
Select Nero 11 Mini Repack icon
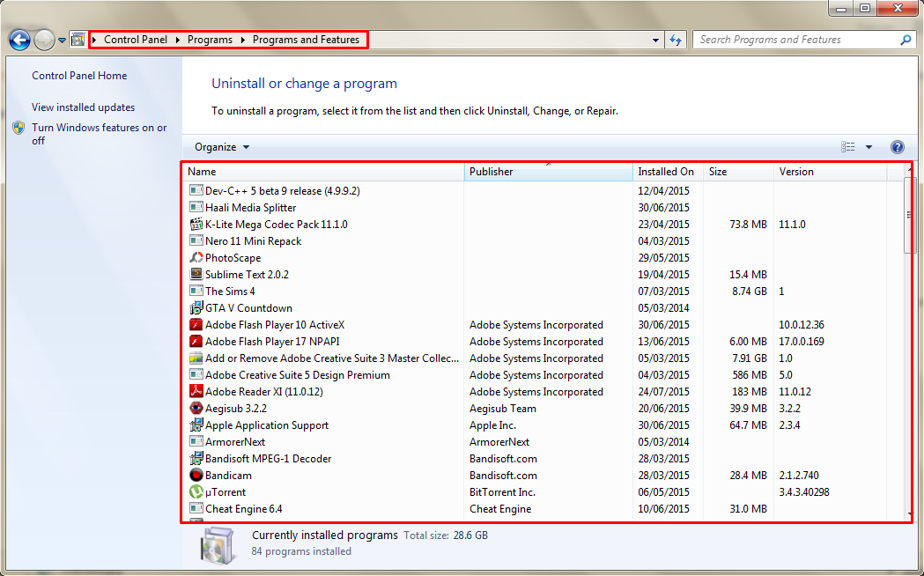tap(196, 240)
